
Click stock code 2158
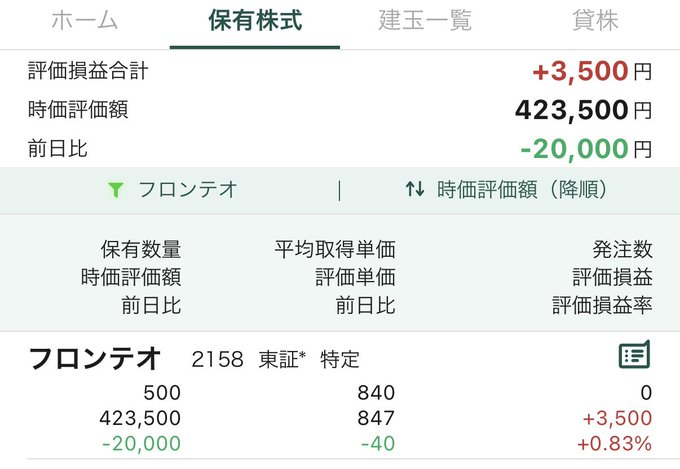click(217, 360)
